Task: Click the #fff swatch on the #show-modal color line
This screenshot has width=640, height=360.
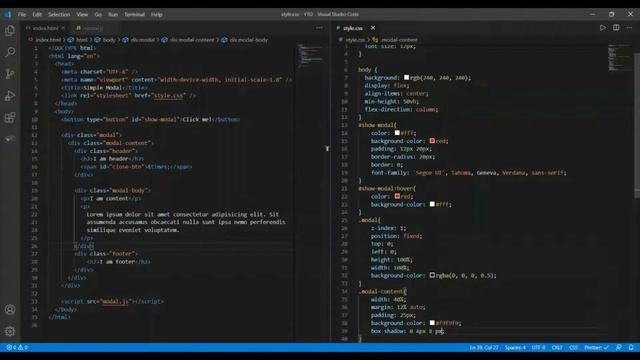Action: [x=397, y=133]
